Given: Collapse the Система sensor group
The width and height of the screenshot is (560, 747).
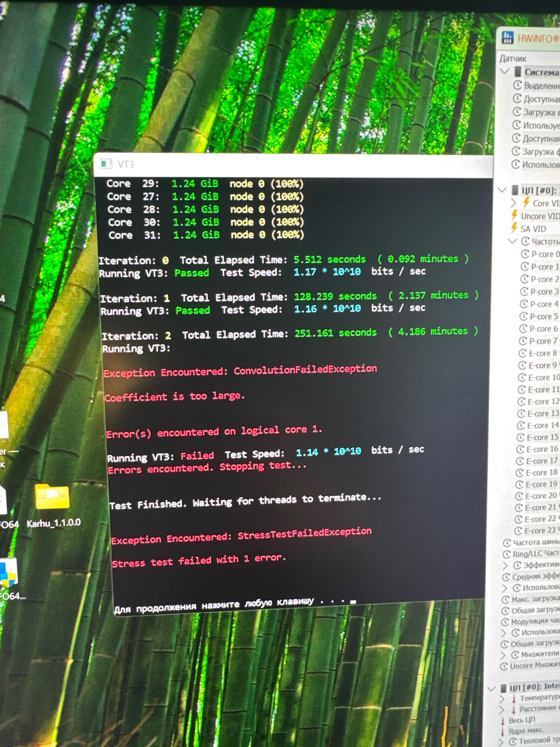Looking at the screenshot, I should [x=505, y=71].
